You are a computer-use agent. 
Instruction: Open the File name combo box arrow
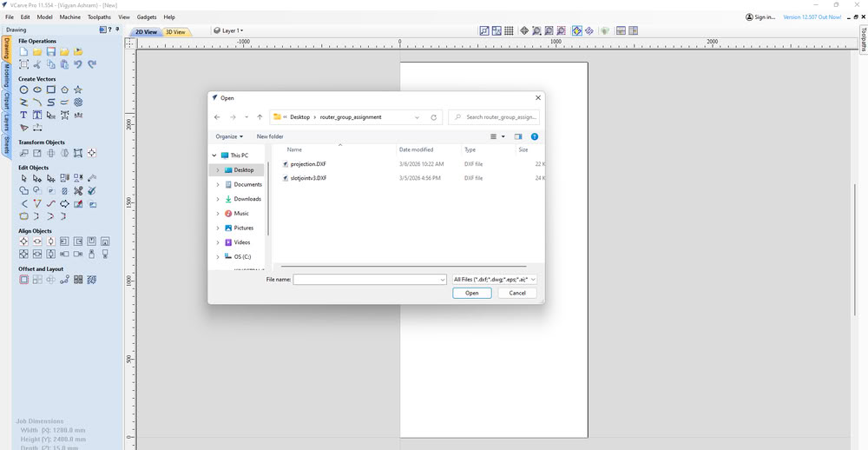[x=443, y=280]
